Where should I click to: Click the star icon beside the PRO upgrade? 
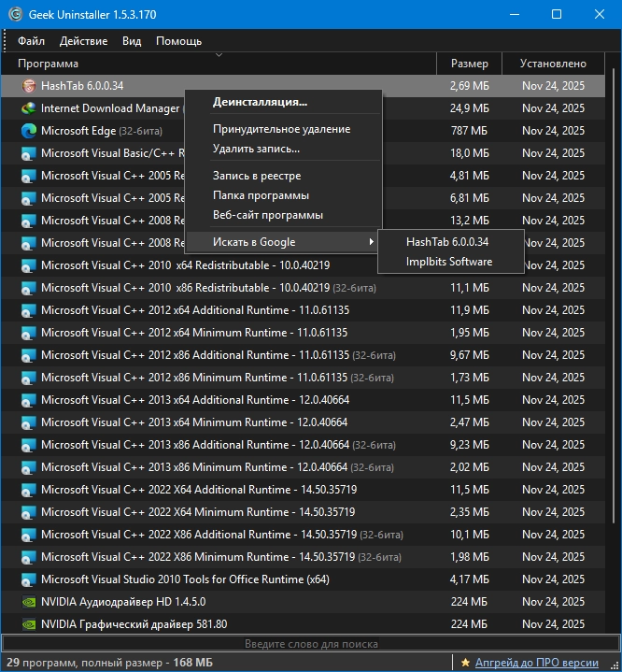pyautogui.click(x=465, y=663)
